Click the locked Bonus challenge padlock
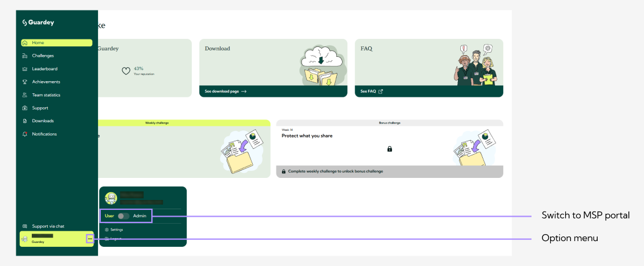Image resolution: width=644 pixels, height=266 pixels. pyautogui.click(x=390, y=149)
